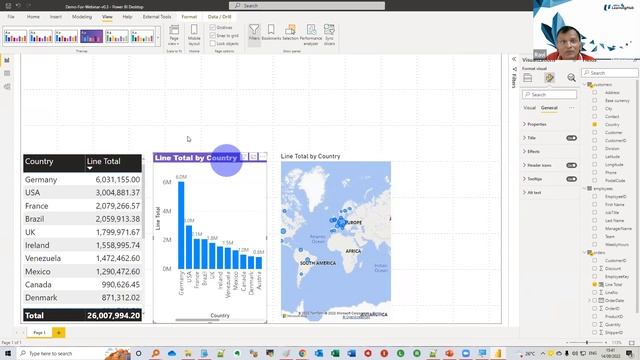
Task: Click the undo icon in title bar
Action: pos(18,6)
